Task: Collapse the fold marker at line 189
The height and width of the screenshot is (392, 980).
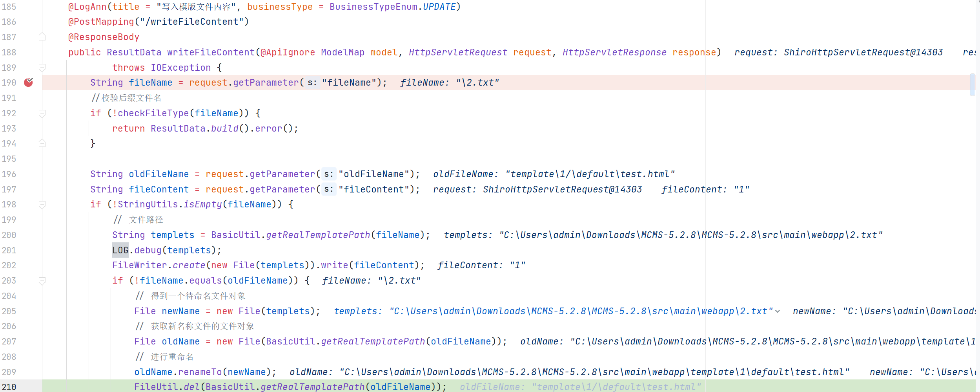Action: (x=42, y=68)
